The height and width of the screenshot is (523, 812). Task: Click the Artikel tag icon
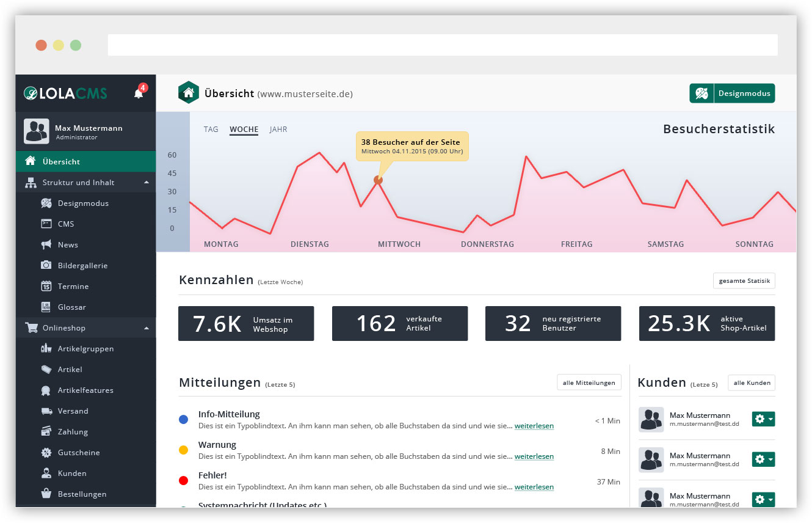click(46, 369)
